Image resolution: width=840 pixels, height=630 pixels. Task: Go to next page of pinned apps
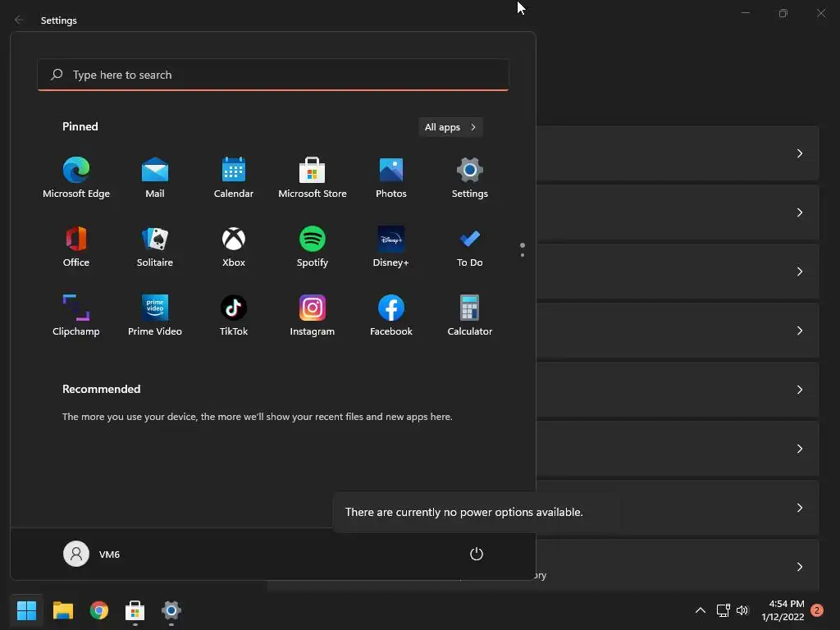523,255
